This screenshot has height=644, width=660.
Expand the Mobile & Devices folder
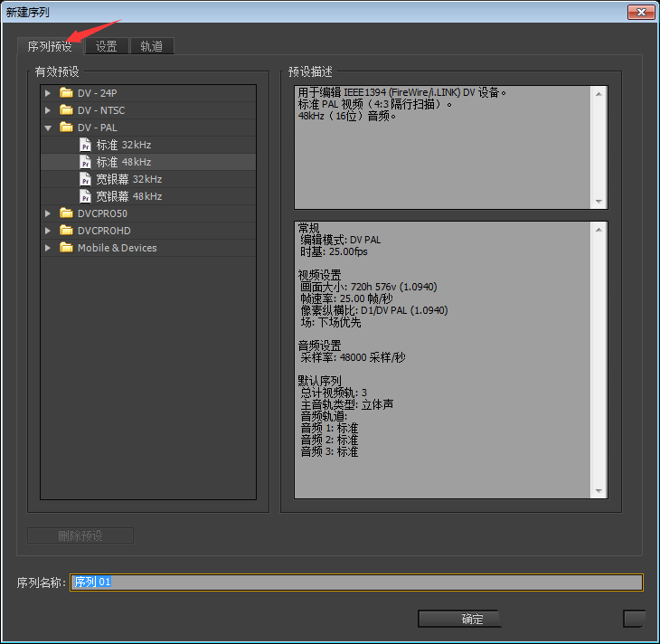48,248
